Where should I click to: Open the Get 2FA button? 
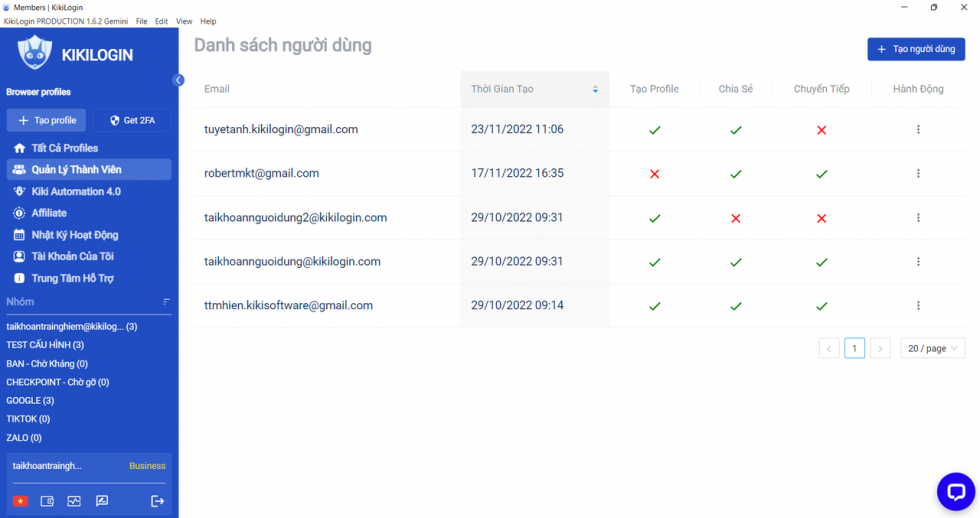pos(132,121)
